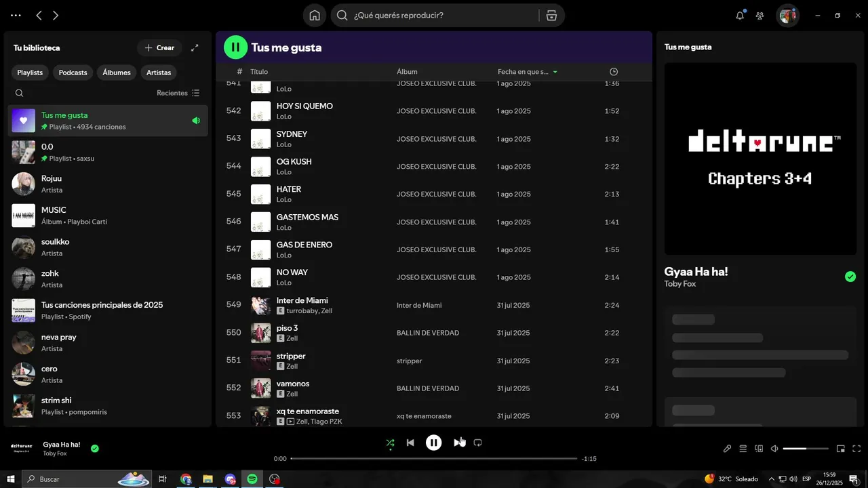This screenshot has width=868, height=488.
Task: Click Deltarune Chapters 3+4 album art
Action: click(x=760, y=159)
